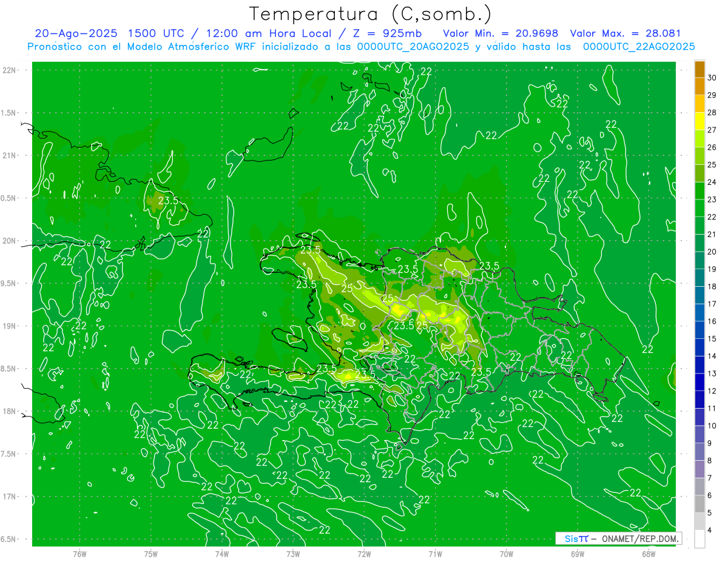Click the yellow band between 27 and 28 on scale
The height and width of the screenshot is (562, 728).
tap(699, 121)
